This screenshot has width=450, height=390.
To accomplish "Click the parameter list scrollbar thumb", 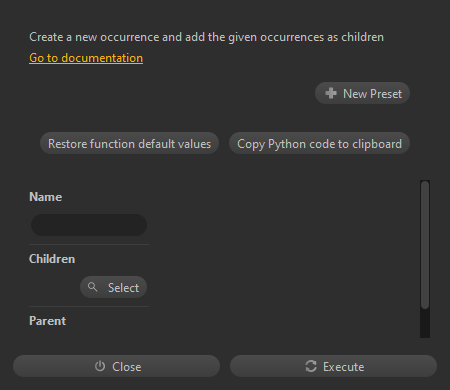I will [425, 245].
